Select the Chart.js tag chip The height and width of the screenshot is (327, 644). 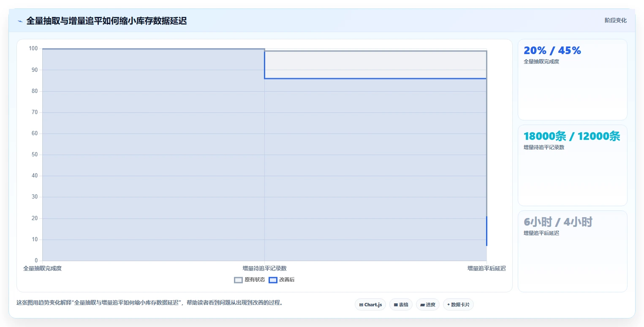[370, 305]
